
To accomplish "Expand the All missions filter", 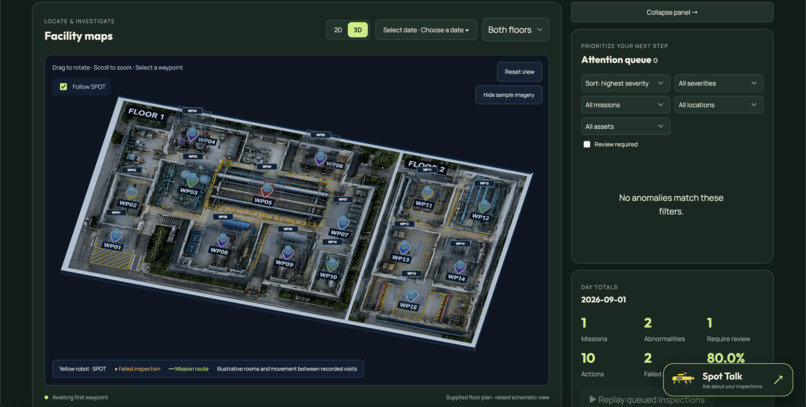I will tap(626, 105).
